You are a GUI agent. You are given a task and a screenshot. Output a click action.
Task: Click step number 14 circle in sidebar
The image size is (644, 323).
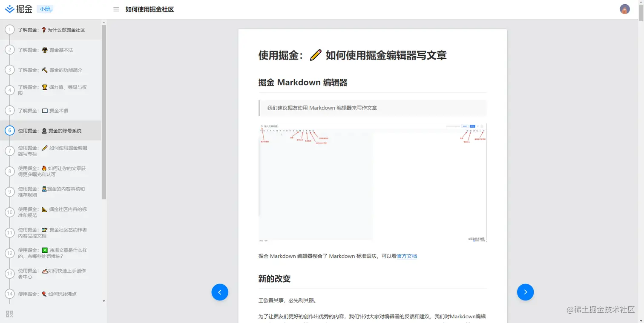click(x=9, y=294)
